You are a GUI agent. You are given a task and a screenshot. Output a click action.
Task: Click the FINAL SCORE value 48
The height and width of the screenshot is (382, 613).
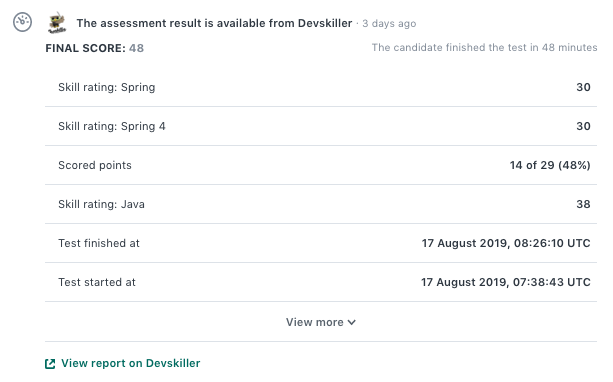tap(136, 48)
